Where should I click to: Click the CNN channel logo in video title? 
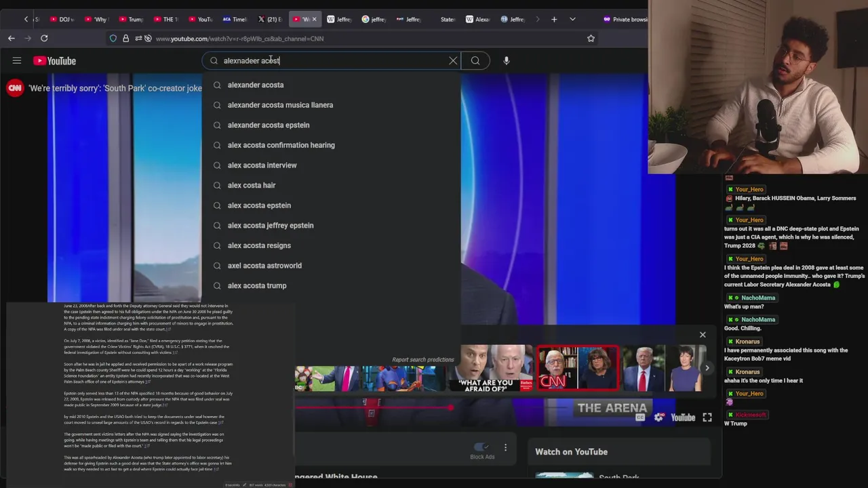coord(15,87)
